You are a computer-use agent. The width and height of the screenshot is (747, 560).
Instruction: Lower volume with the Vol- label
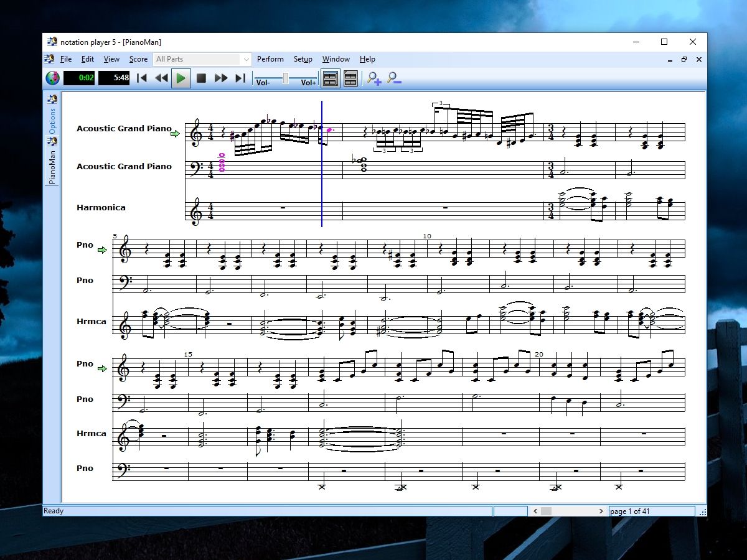coord(263,83)
